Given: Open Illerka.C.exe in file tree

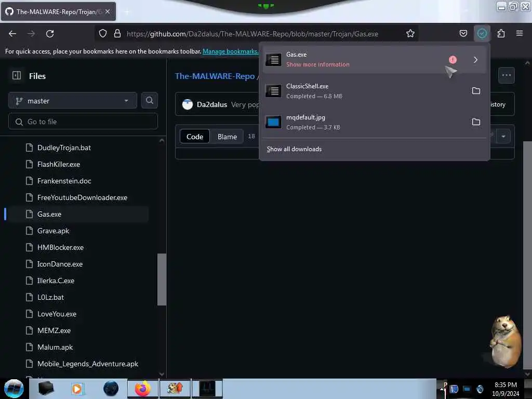Looking at the screenshot, I should (x=56, y=281).
